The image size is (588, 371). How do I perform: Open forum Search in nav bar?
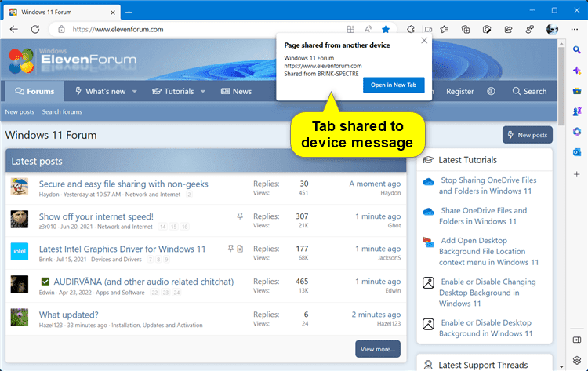click(529, 91)
